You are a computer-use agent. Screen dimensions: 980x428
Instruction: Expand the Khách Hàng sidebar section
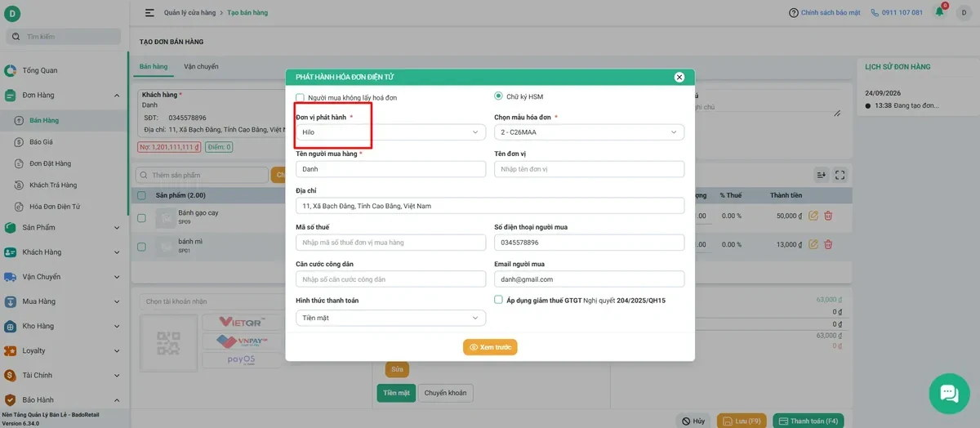point(64,252)
